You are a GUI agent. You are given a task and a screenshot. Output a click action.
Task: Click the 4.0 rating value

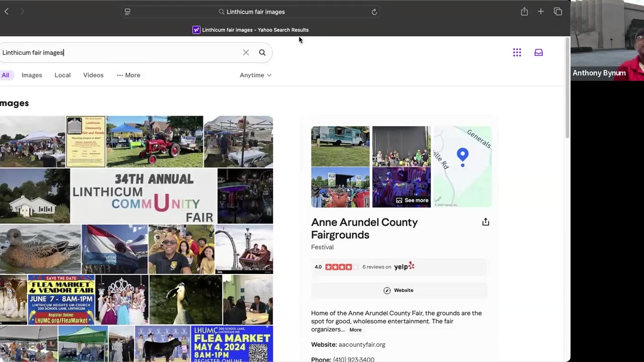pyautogui.click(x=318, y=267)
